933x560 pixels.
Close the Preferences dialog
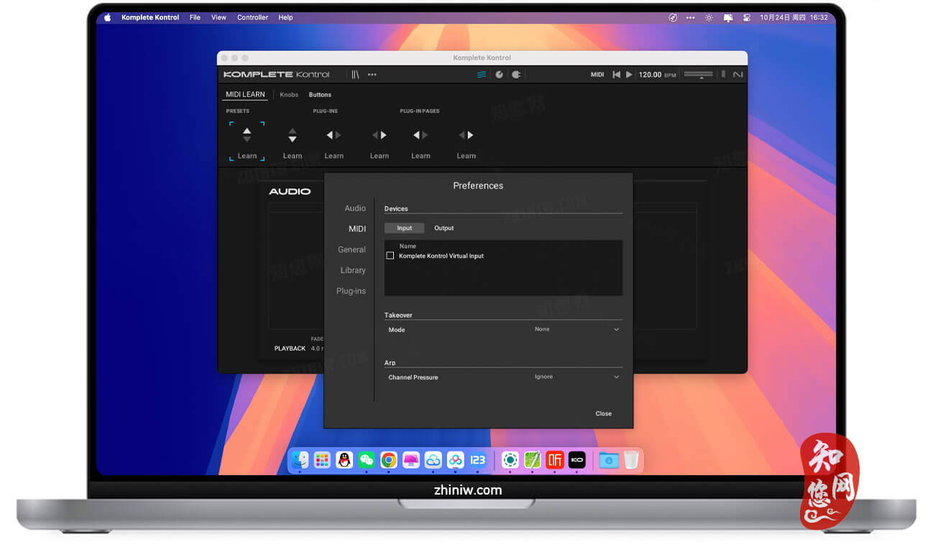pyautogui.click(x=604, y=413)
